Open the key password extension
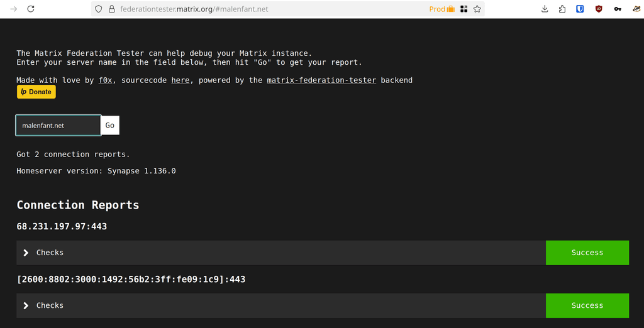Screen dimensions: 644x328 [618, 9]
